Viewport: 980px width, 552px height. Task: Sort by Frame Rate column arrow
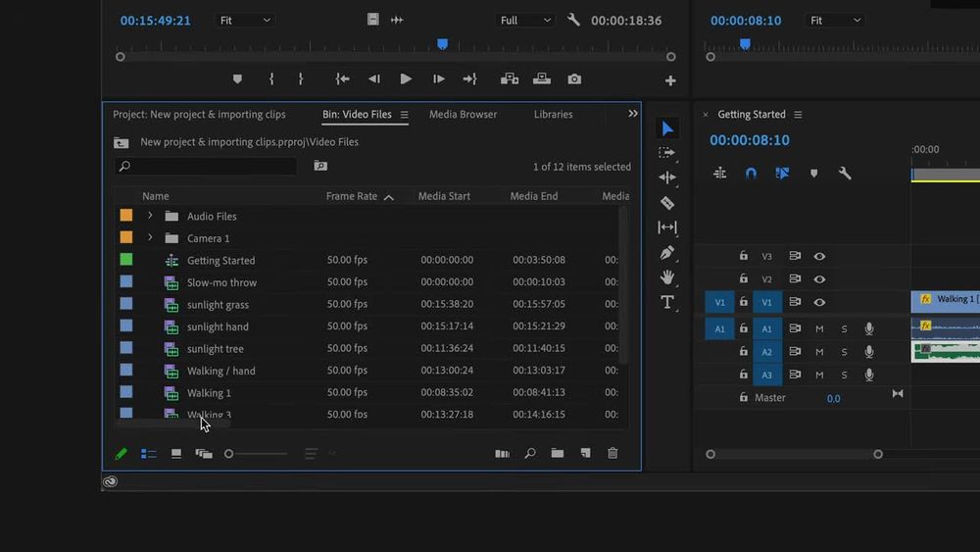point(389,197)
